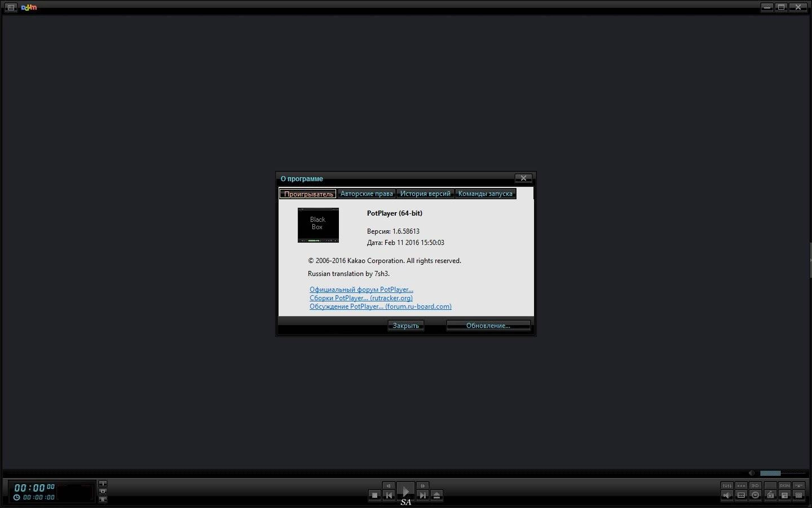812x508 pixels.
Task: Open 'Официальный форум PotPlayer...' link
Action: point(361,290)
